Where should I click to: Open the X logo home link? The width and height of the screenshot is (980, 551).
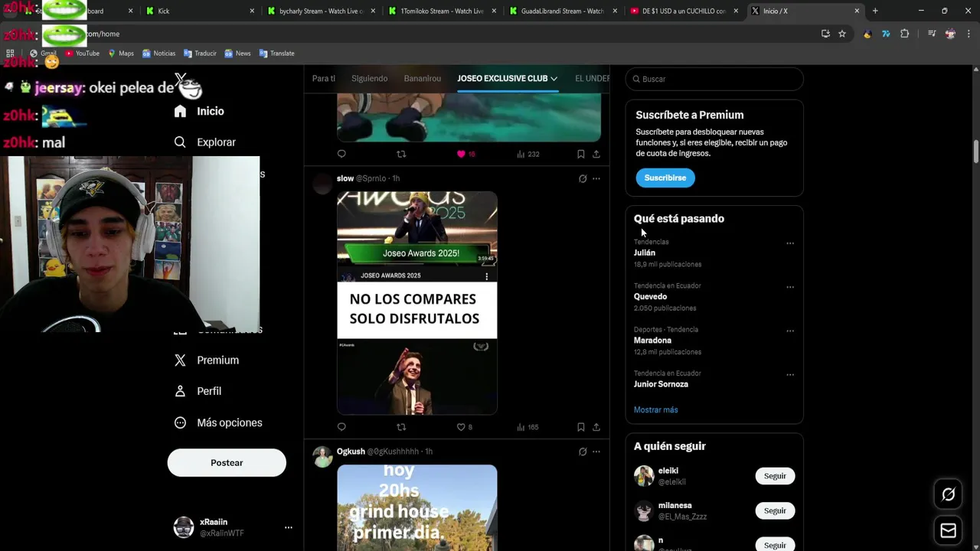click(x=181, y=80)
